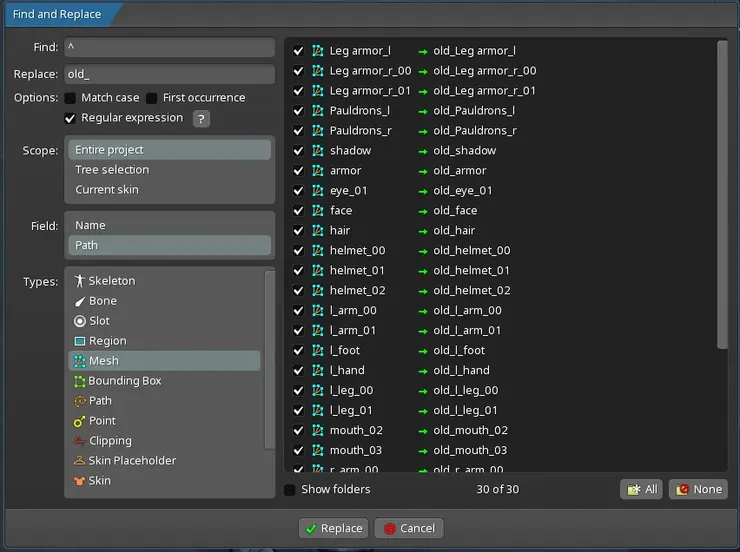The image size is (740, 552).
Task: Enable the First occurrence option
Action: pyautogui.click(x=151, y=98)
